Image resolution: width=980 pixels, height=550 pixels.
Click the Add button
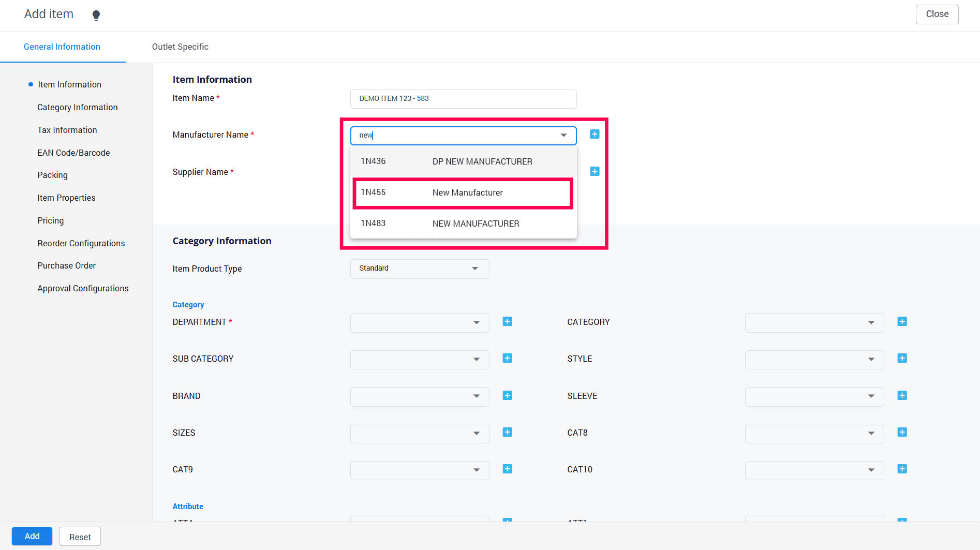coord(32,537)
